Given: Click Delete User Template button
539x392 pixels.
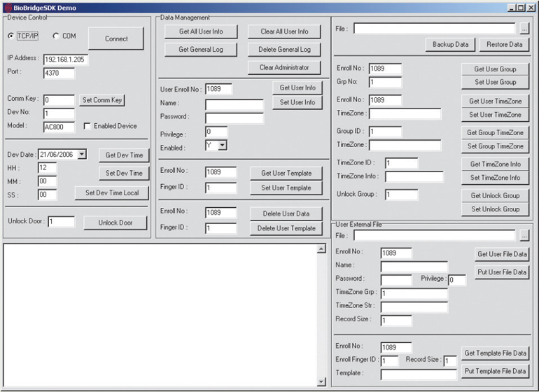Looking at the screenshot, I should 286,228.
